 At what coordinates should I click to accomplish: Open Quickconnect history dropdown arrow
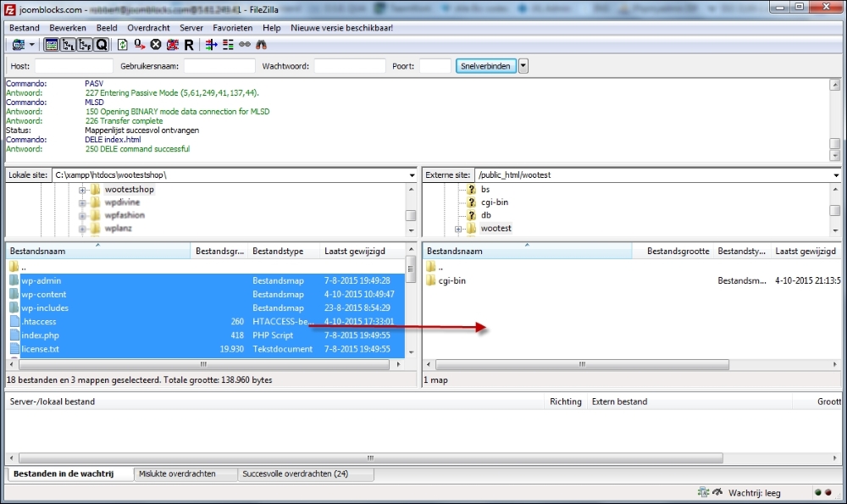(523, 66)
